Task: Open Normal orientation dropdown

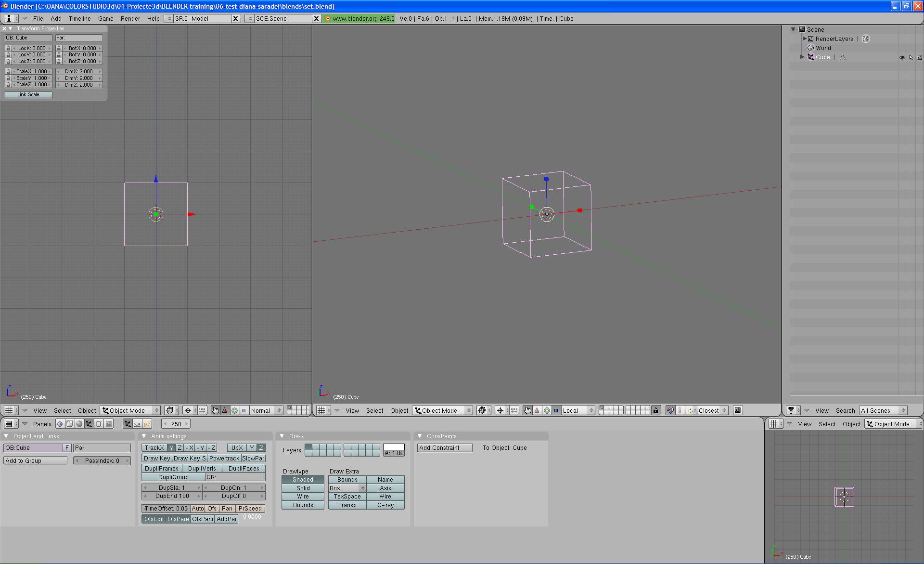Action: tap(266, 410)
